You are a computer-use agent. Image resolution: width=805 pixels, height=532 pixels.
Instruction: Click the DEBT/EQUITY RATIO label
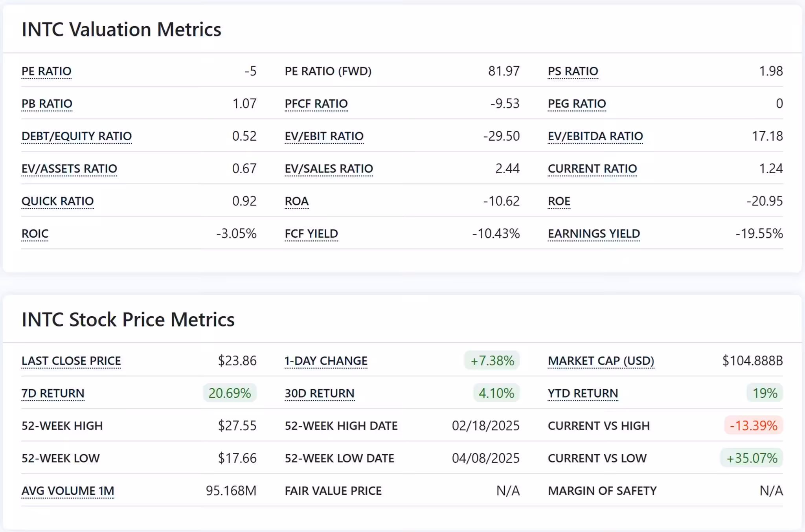pyautogui.click(x=77, y=136)
